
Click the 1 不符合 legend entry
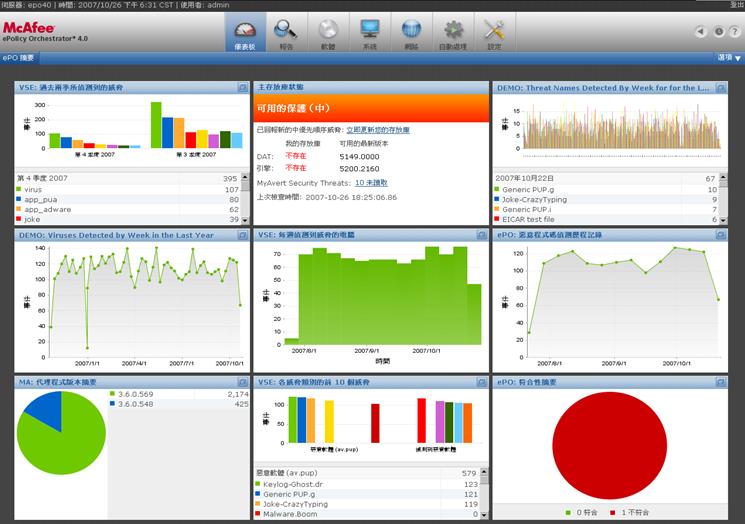[630, 513]
